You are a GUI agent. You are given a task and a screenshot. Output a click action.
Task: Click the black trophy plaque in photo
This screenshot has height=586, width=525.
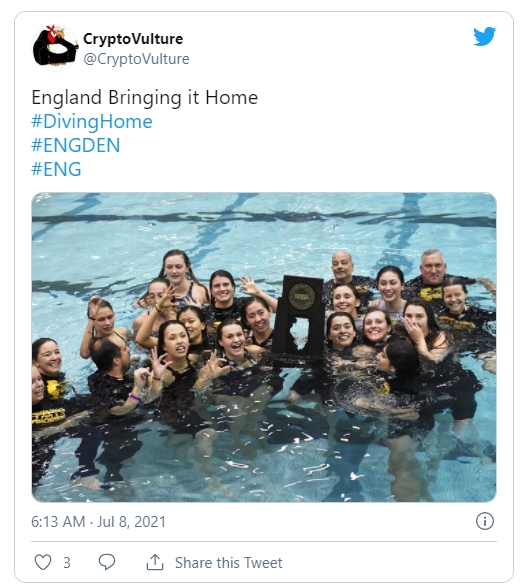299,318
